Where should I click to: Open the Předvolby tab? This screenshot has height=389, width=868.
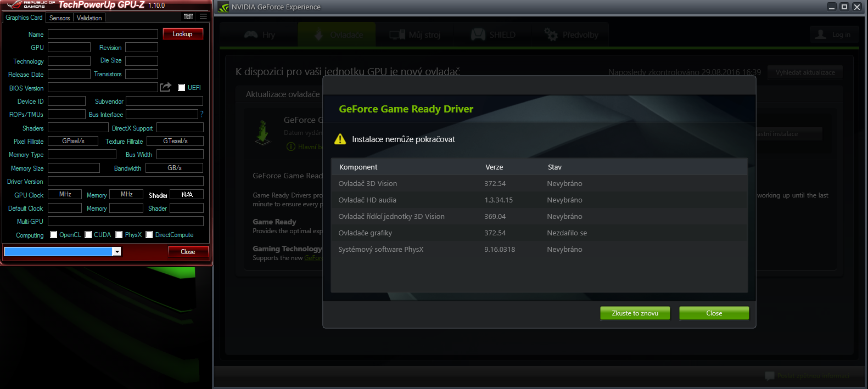[x=572, y=35]
